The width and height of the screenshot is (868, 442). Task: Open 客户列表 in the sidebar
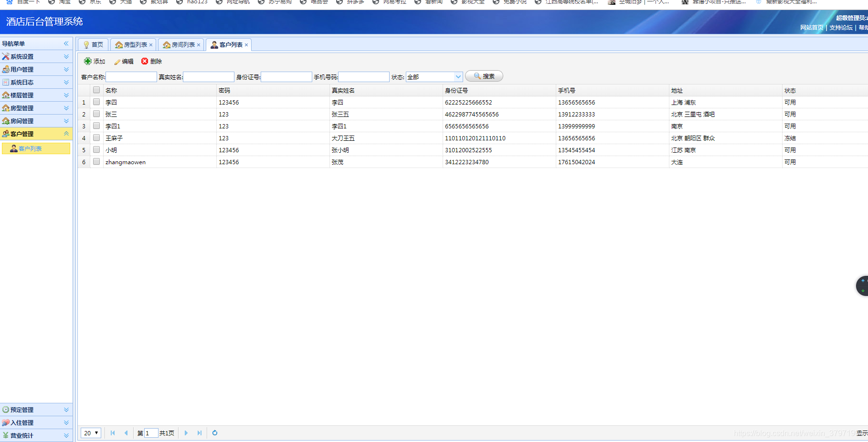tap(36, 148)
